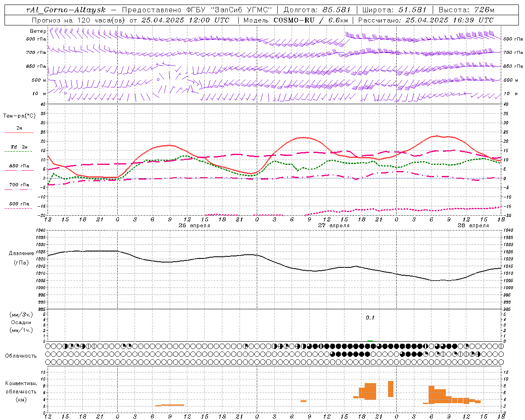Click the 'Осадки' precipitation label
The width and height of the screenshot is (525, 420).
pyautogui.click(x=21, y=322)
